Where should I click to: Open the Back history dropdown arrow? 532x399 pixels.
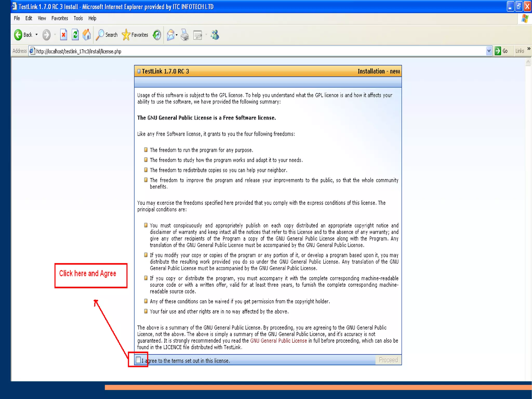coord(36,35)
